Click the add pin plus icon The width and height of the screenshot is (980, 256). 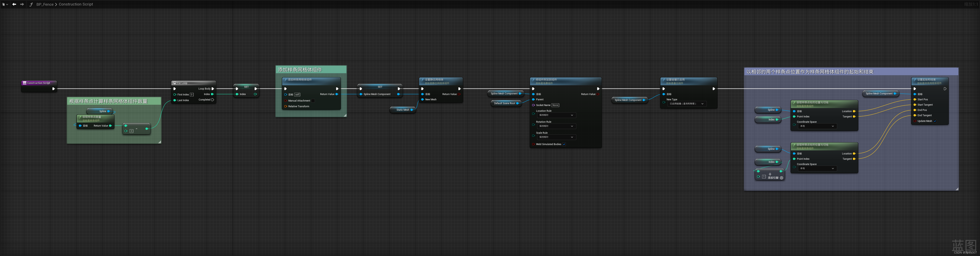(782, 178)
